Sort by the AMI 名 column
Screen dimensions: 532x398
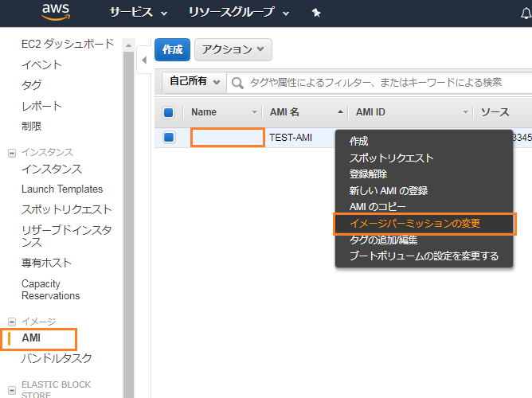284,112
